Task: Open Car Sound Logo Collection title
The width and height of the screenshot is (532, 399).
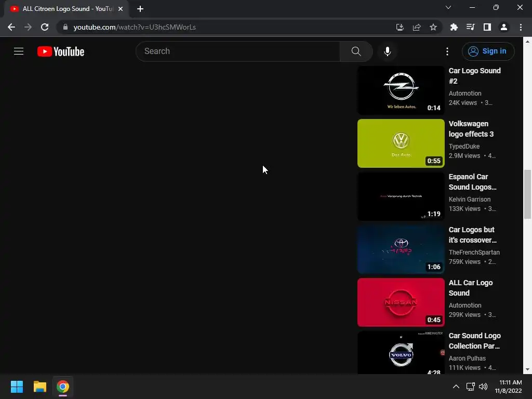Action: click(x=474, y=341)
